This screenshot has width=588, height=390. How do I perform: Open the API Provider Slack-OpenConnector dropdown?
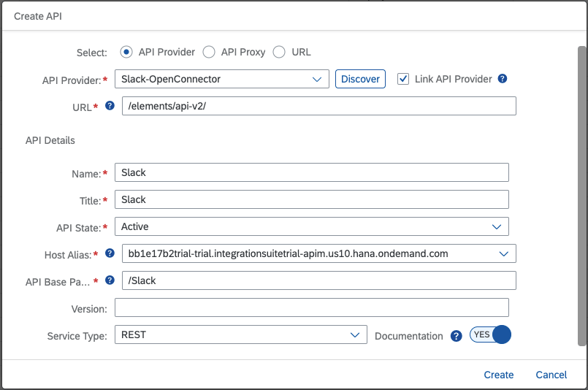click(x=222, y=79)
